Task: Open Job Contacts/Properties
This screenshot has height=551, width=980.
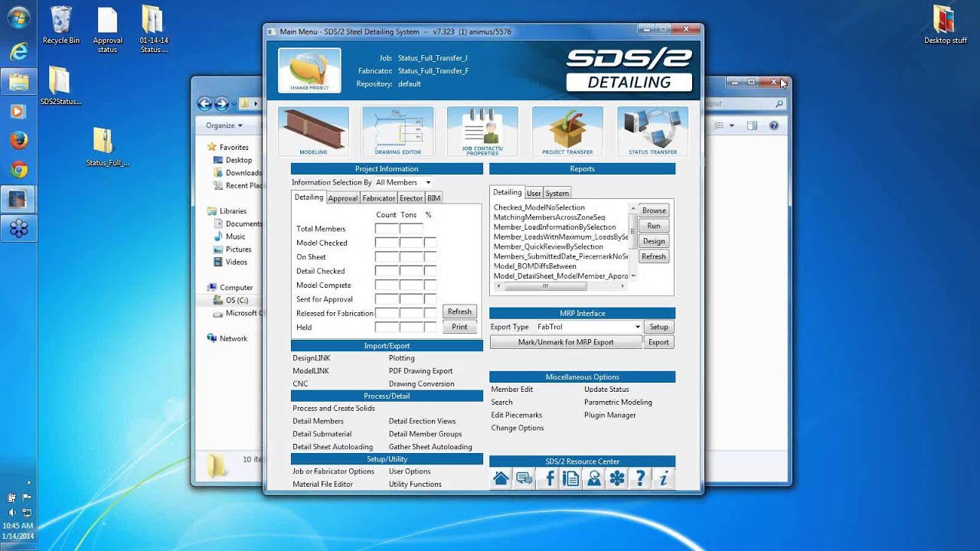Action: pyautogui.click(x=482, y=132)
